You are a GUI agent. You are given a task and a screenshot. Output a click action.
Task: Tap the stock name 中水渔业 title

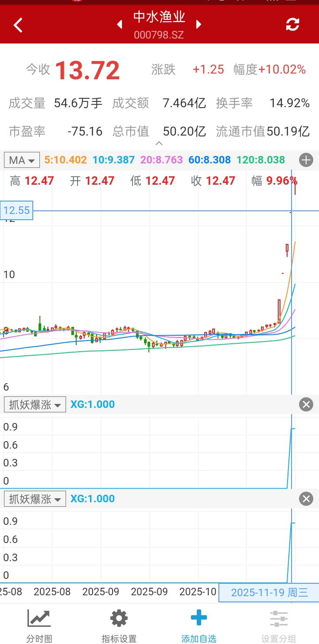click(x=159, y=17)
